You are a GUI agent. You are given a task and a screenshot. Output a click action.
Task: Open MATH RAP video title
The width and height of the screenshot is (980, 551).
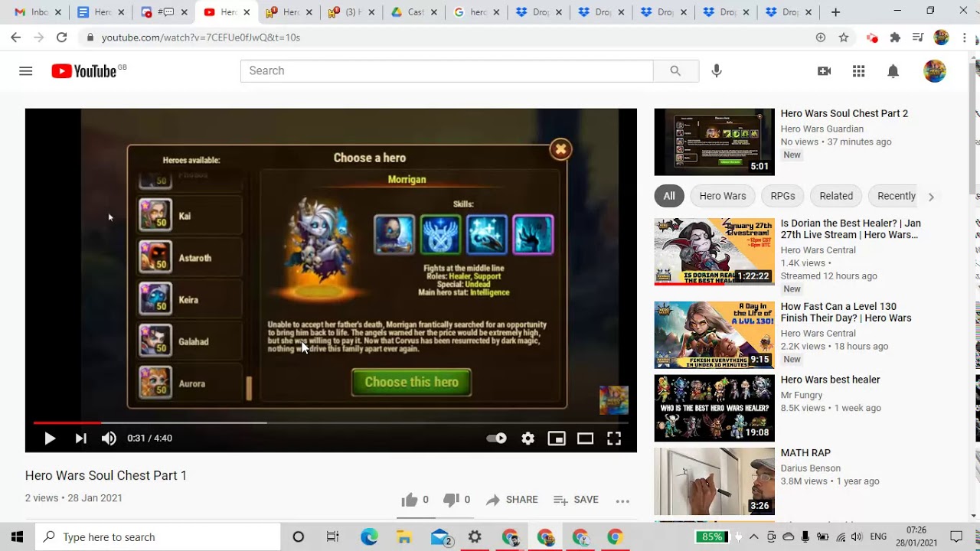pyautogui.click(x=805, y=453)
